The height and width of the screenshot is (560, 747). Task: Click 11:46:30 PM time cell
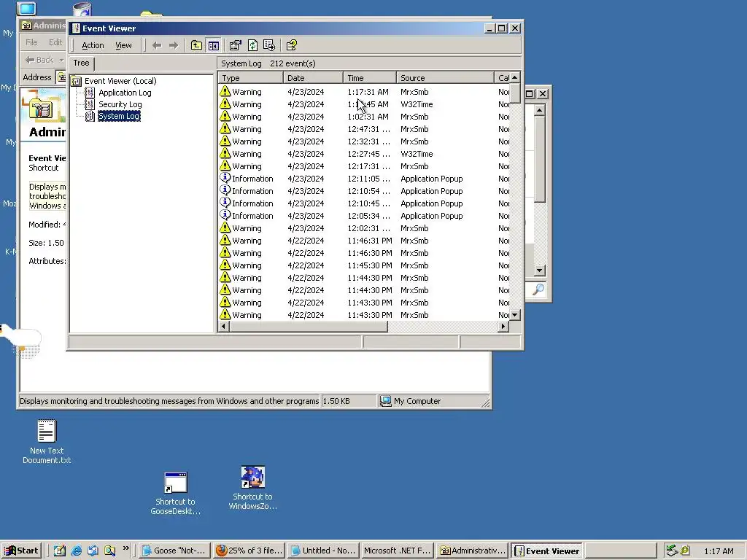tap(369, 253)
